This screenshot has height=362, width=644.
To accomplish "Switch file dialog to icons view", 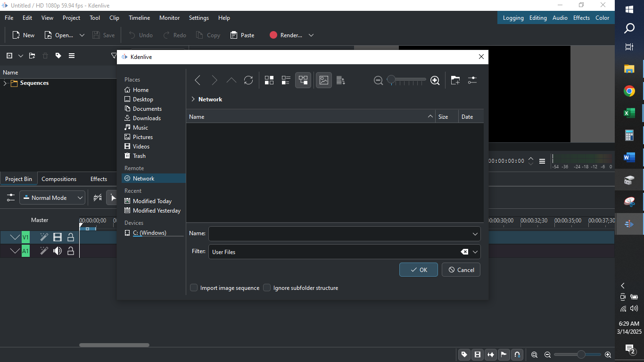I will click(269, 81).
